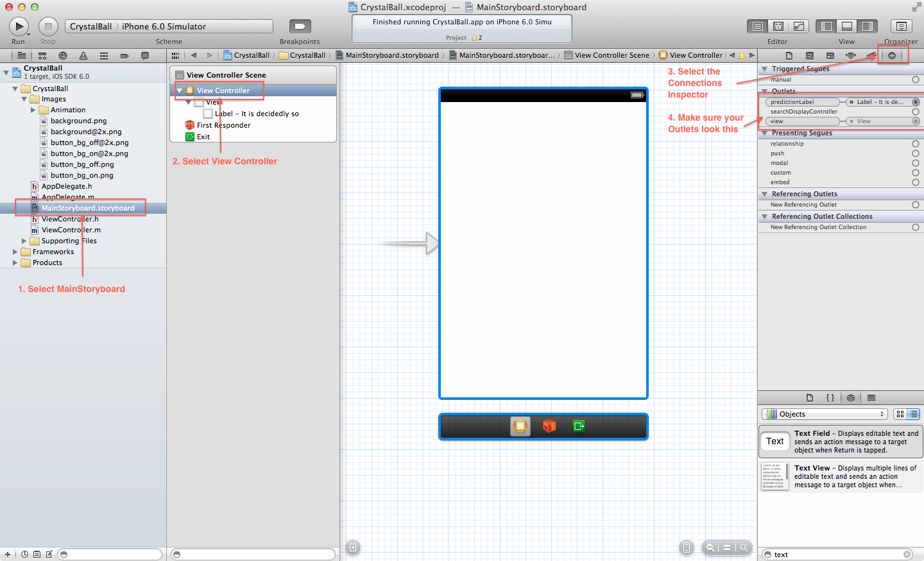Show the search navigator
The height and width of the screenshot is (561, 924).
(x=62, y=56)
